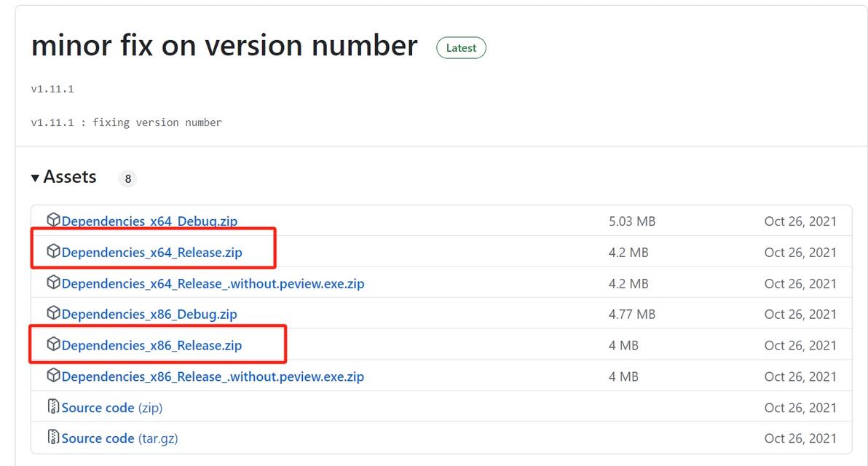Image resolution: width=868 pixels, height=466 pixels.
Task: Click the Latest release badge
Action: [461, 48]
